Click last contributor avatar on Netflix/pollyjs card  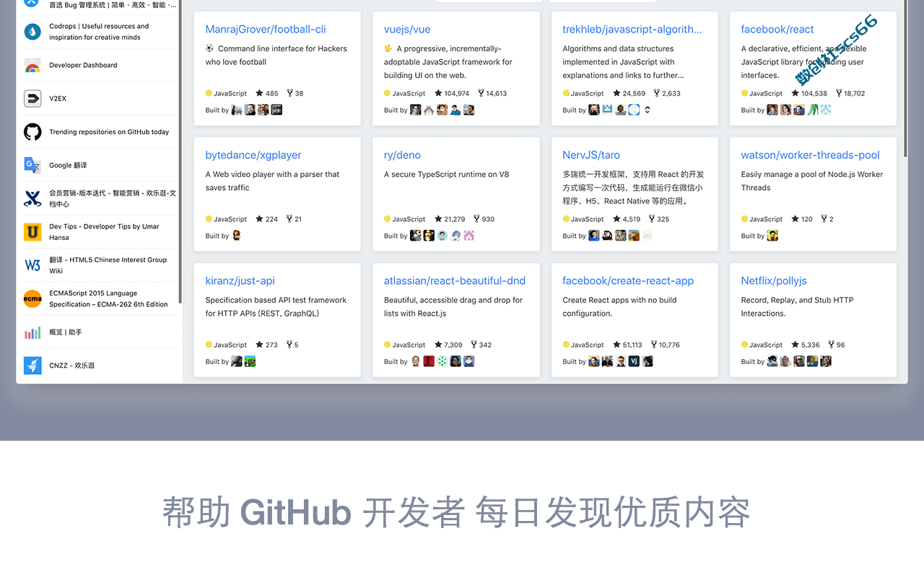826,361
